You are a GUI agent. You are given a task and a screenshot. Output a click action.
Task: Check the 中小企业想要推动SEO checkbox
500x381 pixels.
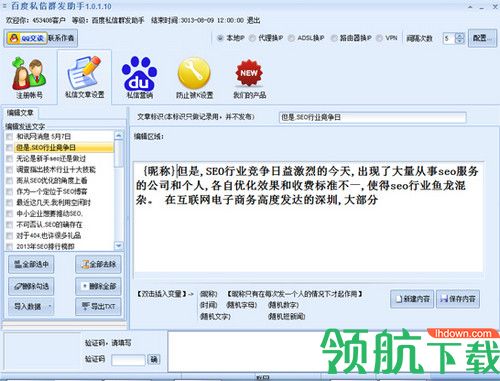pyautogui.click(x=10, y=213)
